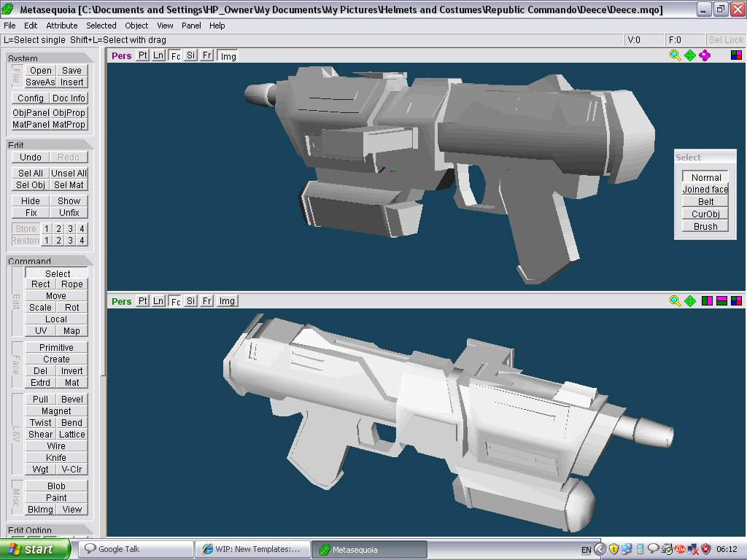Viewport: 747px width, 560px height.
Task: Toggle Ln line display in upper viewport
Action: click(158, 55)
